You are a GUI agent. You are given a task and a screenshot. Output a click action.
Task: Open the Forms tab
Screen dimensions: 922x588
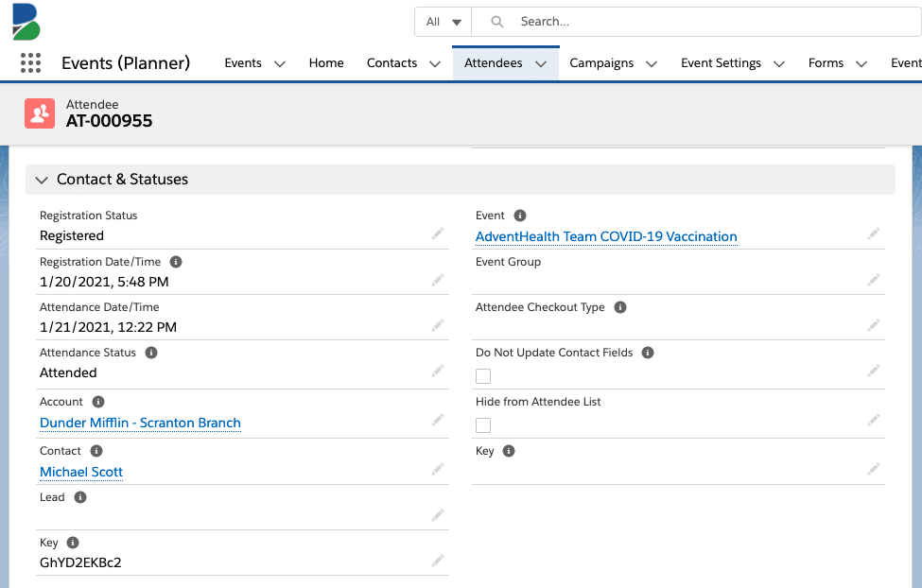(826, 63)
